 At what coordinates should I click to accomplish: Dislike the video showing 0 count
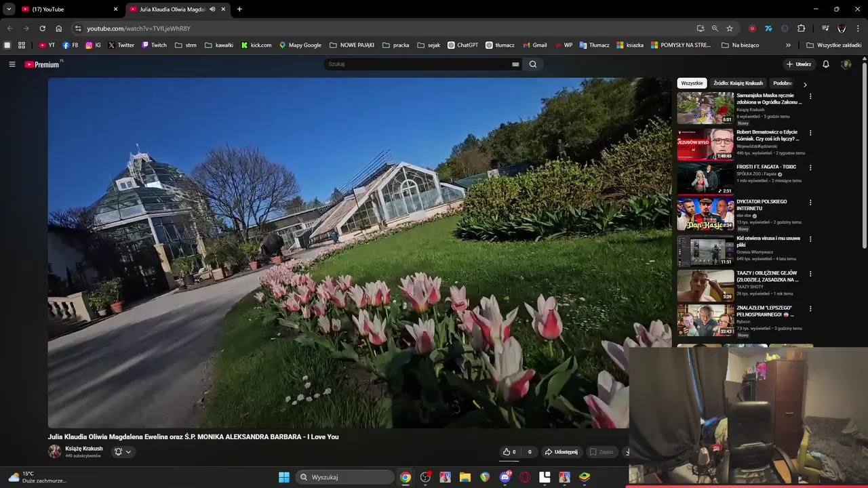coord(530,451)
